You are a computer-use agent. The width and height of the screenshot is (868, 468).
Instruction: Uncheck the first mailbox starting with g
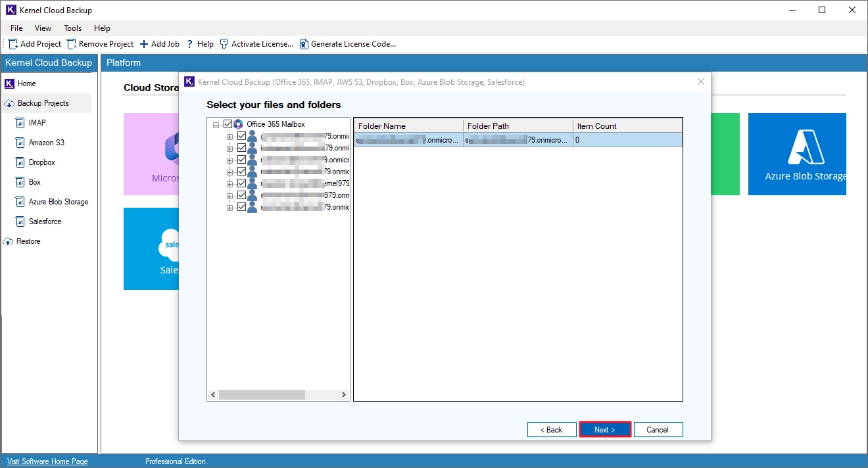[241, 136]
